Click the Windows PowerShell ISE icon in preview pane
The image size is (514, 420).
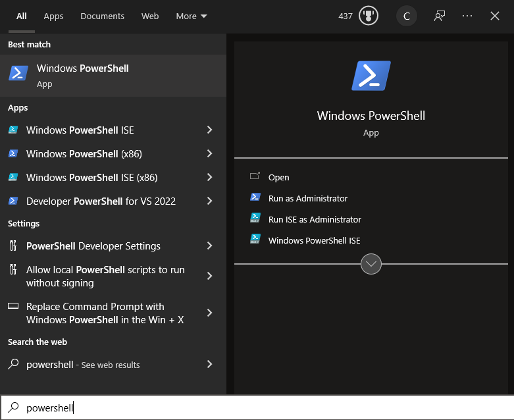coord(255,239)
